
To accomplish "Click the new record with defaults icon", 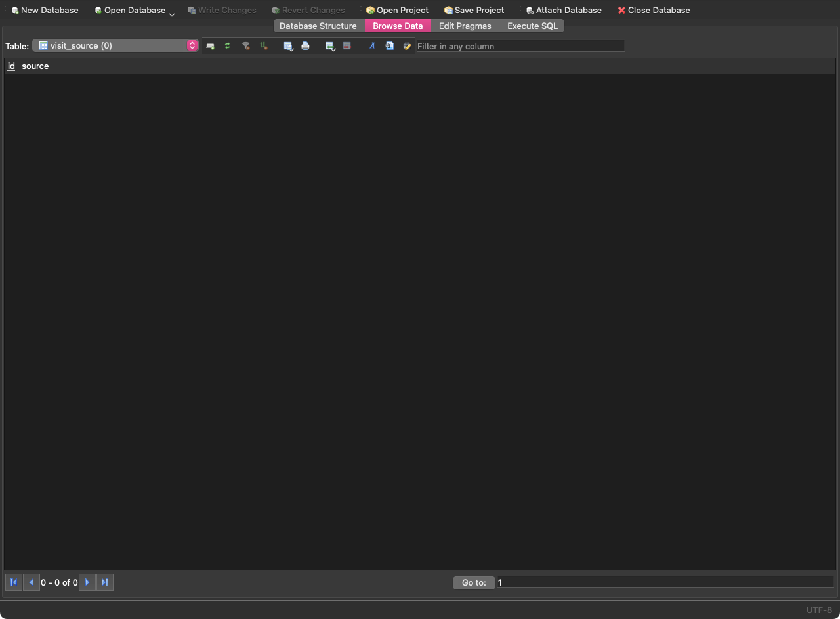I will [330, 46].
